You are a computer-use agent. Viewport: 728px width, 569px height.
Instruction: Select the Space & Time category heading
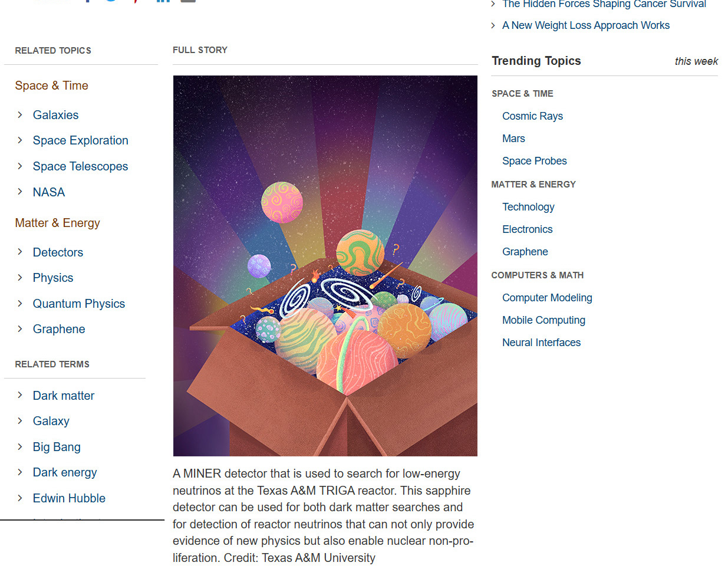coord(51,85)
